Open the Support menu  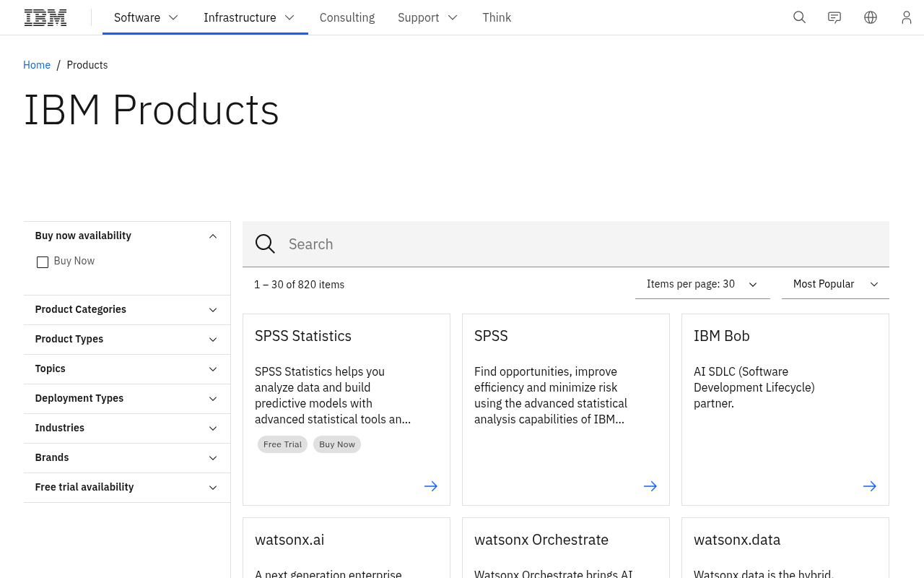click(x=428, y=17)
